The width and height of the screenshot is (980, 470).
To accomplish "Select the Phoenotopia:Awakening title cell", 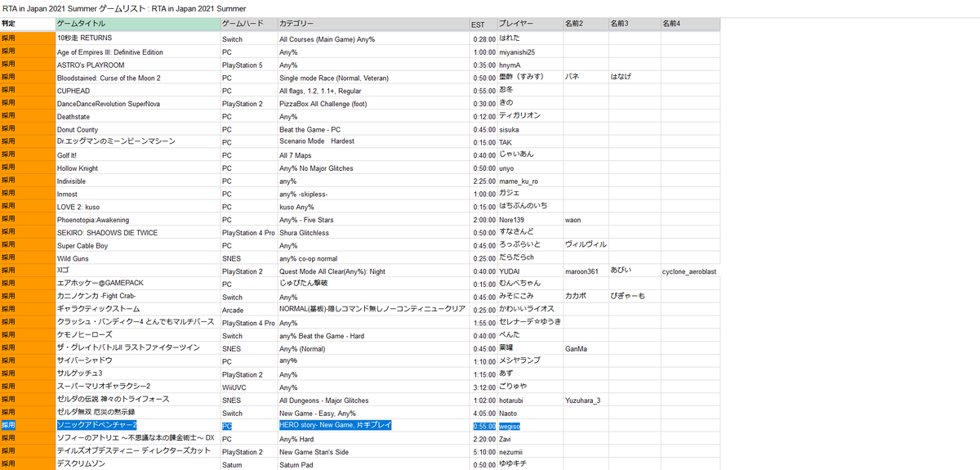I will pyautogui.click(x=137, y=220).
